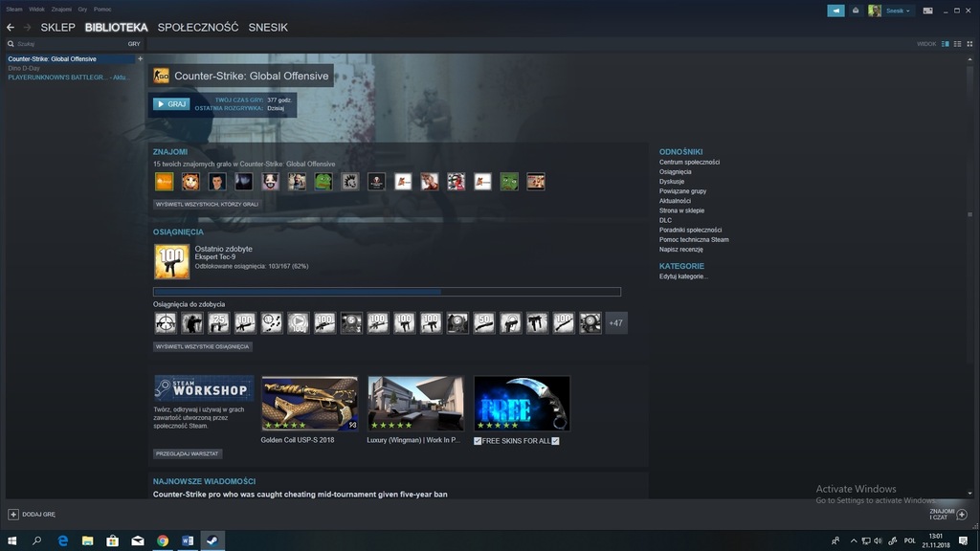Open the Windows volume tray icon
Screen dimensions: 980x551
879,540
